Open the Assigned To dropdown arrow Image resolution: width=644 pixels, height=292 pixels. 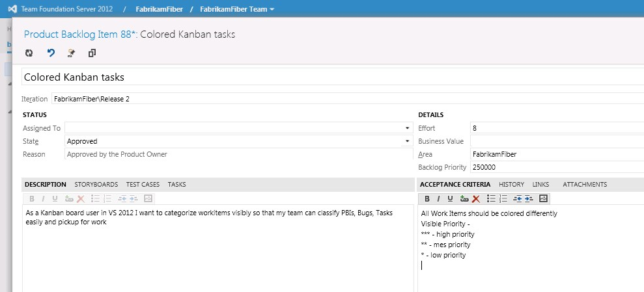(x=407, y=128)
